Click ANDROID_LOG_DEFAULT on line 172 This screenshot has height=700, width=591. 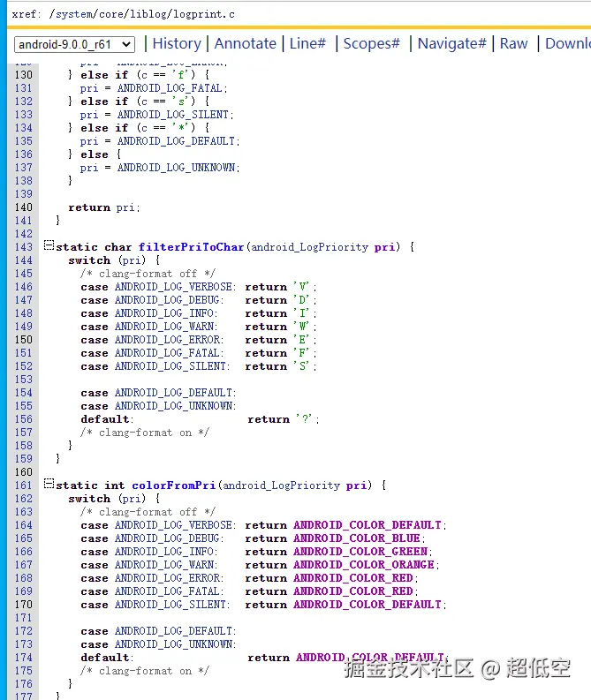click(x=173, y=631)
